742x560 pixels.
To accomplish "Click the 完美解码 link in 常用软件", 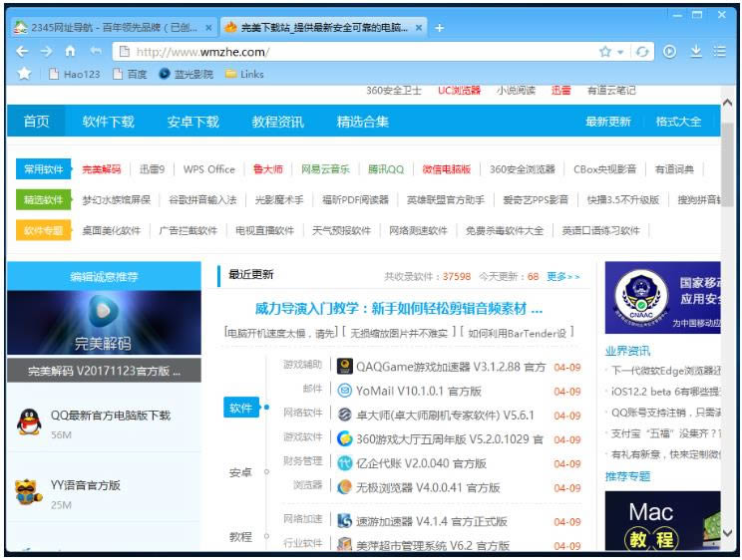I will [x=102, y=169].
